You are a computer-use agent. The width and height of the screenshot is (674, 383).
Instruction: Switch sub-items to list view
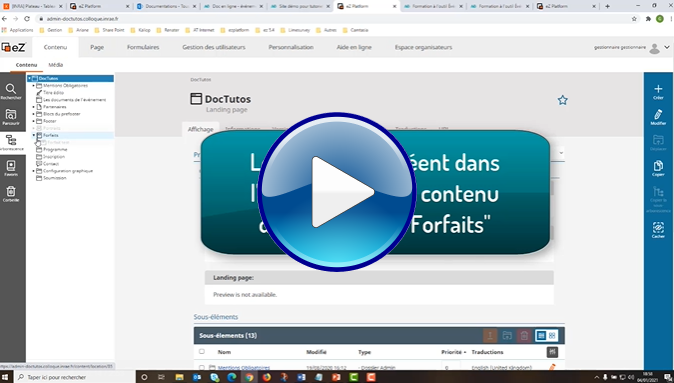click(541, 335)
